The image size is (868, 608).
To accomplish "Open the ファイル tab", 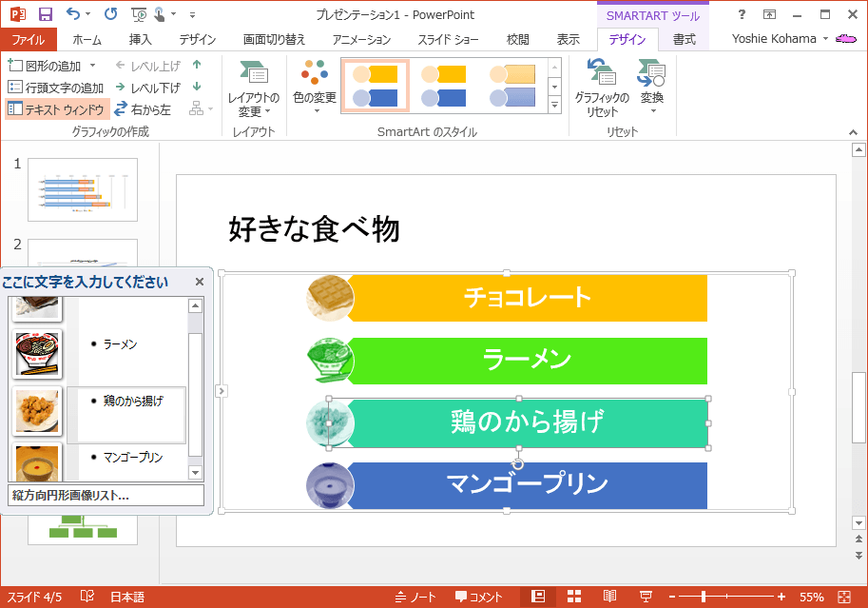I will pos(29,39).
